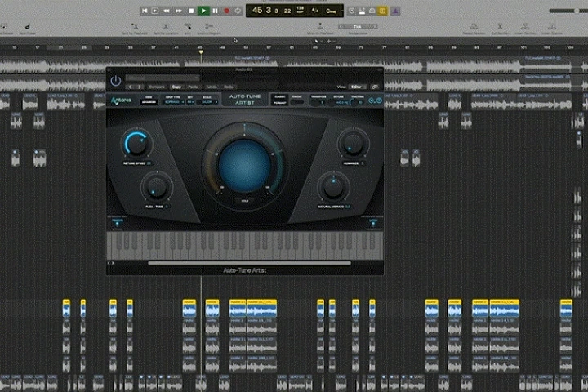Adjust the Throat length control

click(x=297, y=101)
